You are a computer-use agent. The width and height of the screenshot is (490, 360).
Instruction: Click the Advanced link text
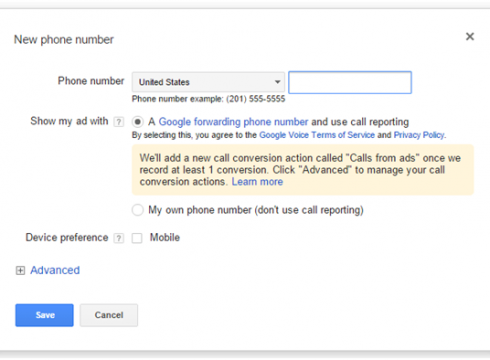[x=55, y=270]
